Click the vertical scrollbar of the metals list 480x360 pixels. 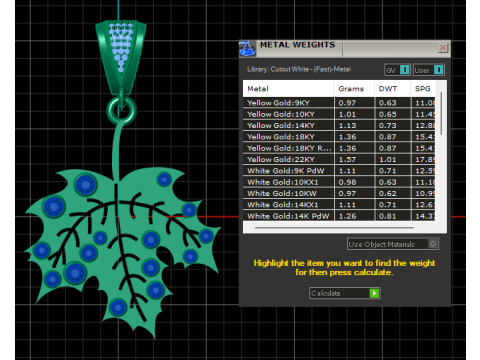[x=441, y=113]
